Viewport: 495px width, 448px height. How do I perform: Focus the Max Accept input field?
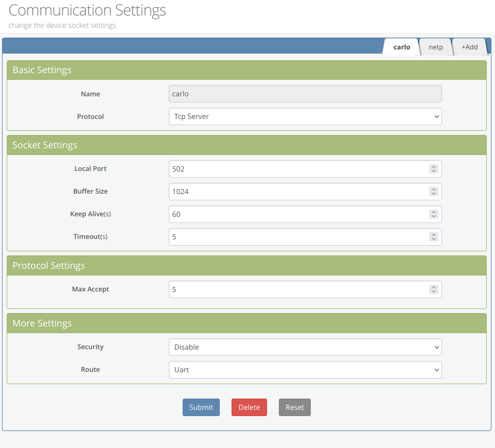[x=298, y=289]
